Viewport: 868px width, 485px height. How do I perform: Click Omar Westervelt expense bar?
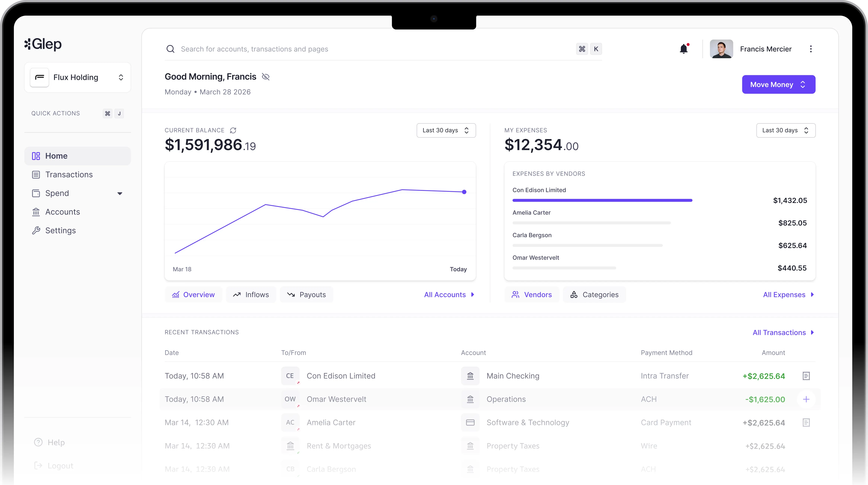(564, 268)
